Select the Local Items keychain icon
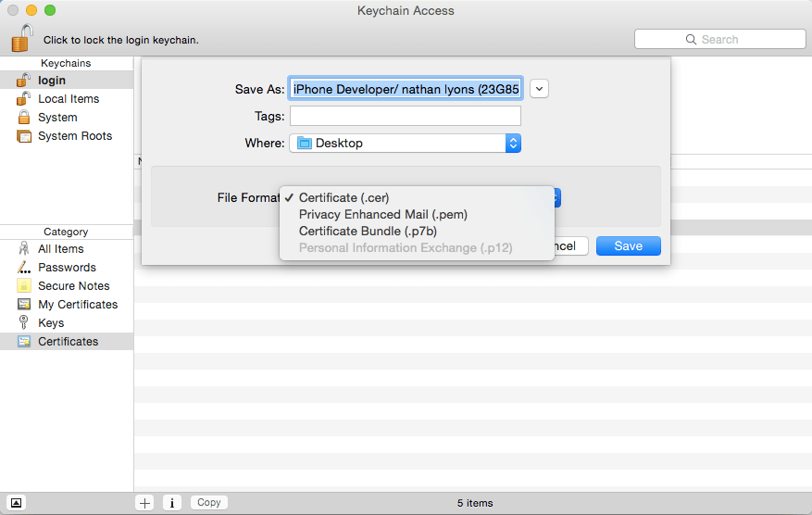This screenshot has height=515, width=812. click(x=23, y=98)
